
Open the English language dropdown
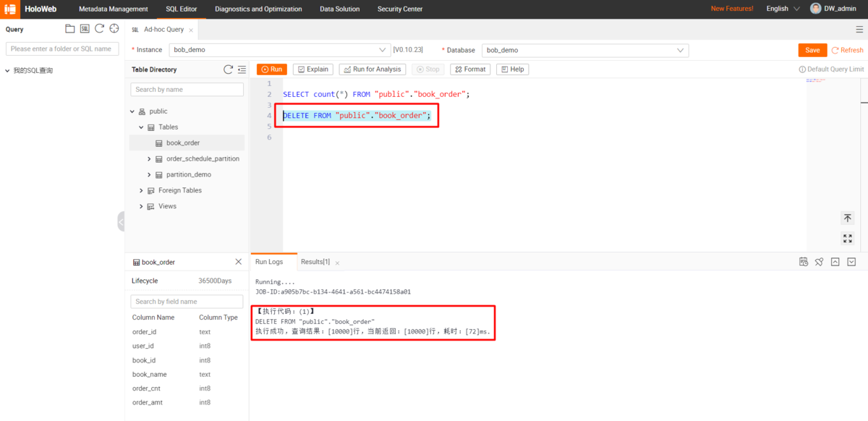coord(783,9)
